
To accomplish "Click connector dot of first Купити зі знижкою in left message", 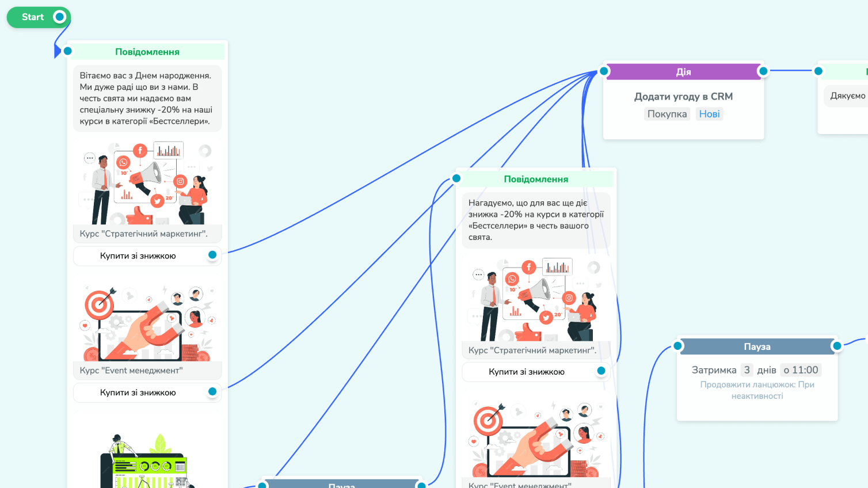I will tap(212, 255).
